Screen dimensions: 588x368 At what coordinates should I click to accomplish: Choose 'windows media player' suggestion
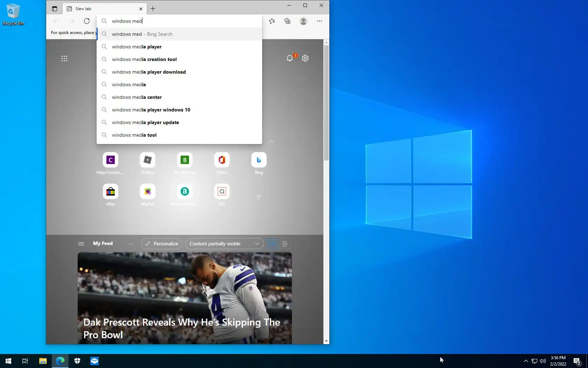[x=179, y=47]
